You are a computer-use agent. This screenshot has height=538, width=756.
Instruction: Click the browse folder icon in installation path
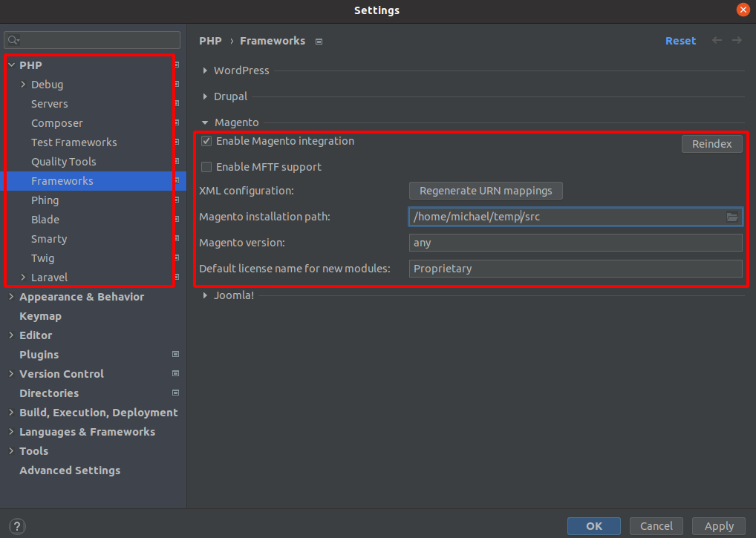tap(732, 217)
